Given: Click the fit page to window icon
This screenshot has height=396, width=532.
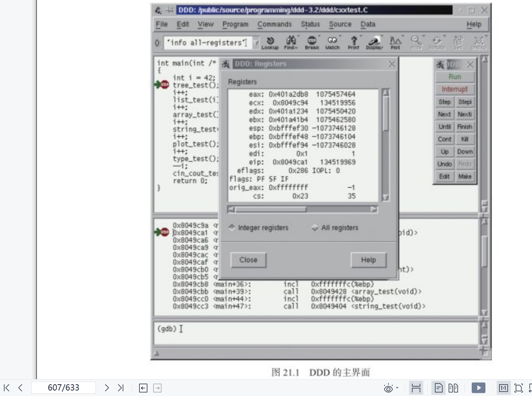Looking at the screenshot, I should (519, 388).
